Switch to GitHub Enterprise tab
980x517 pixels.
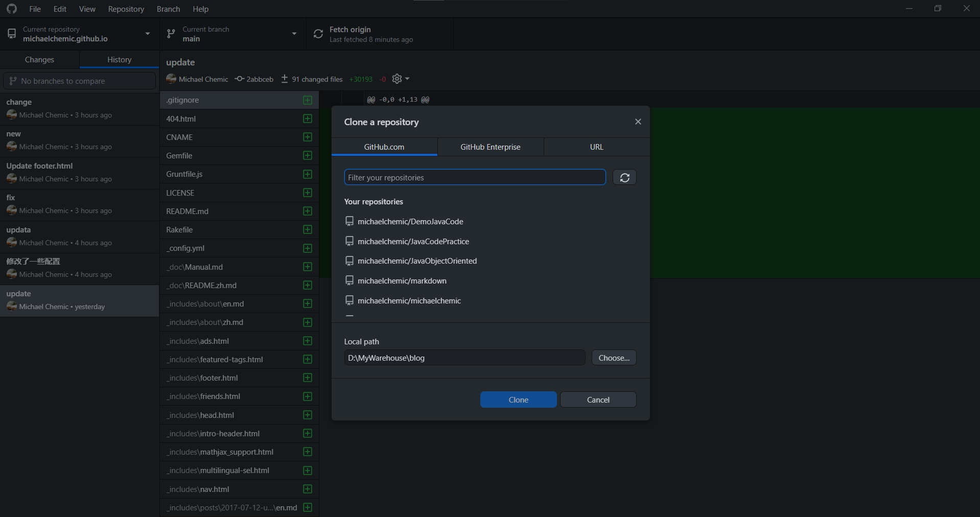tap(491, 147)
